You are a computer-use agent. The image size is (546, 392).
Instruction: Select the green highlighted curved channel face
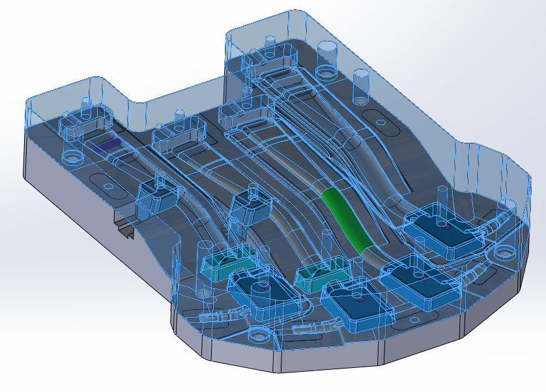347,221
